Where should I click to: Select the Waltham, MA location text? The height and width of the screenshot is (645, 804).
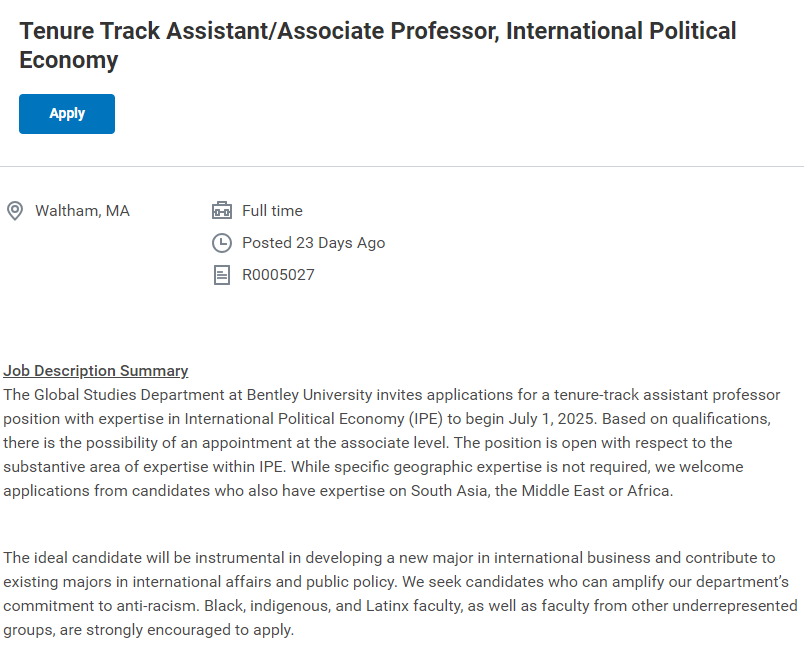[82, 211]
